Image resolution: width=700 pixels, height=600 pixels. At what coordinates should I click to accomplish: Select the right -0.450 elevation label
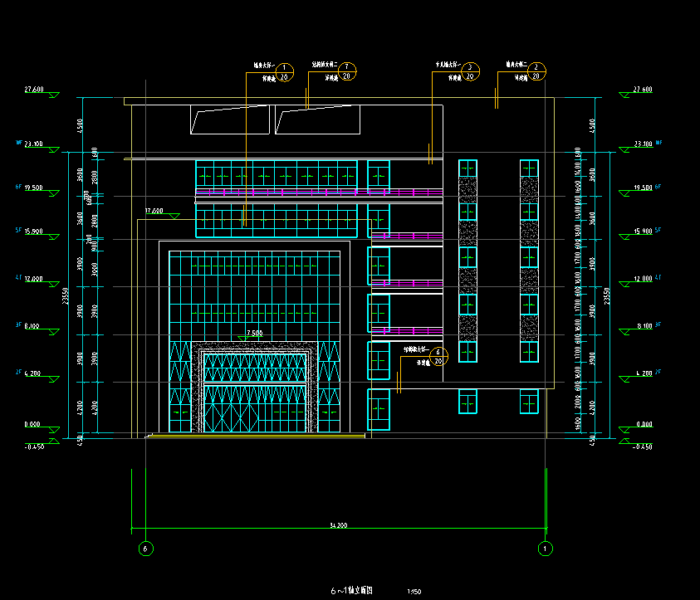(642, 446)
